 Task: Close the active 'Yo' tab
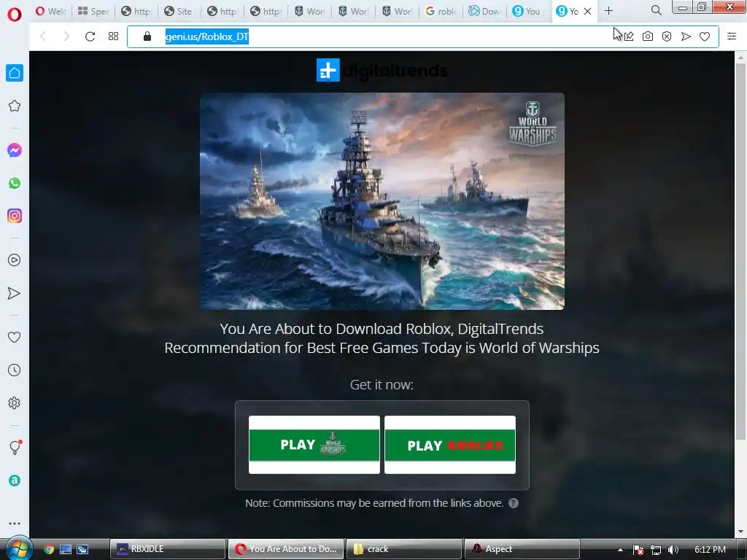pyautogui.click(x=587, y=11)
